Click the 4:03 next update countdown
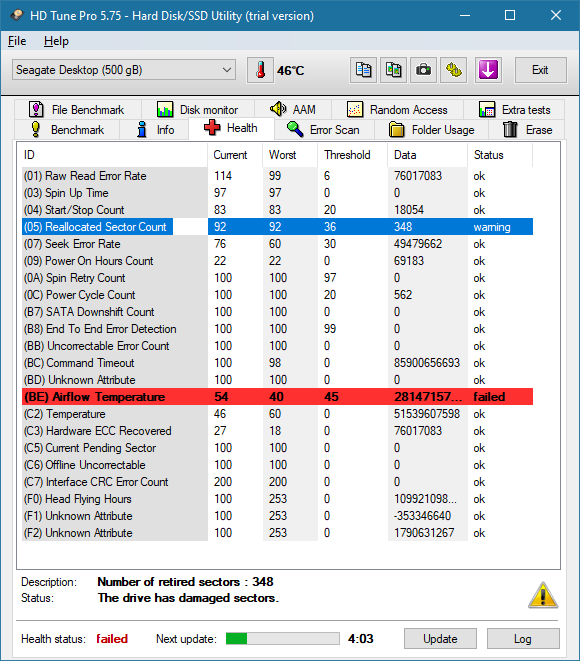This screenshot has width=580, height=661. pos(360,639)
